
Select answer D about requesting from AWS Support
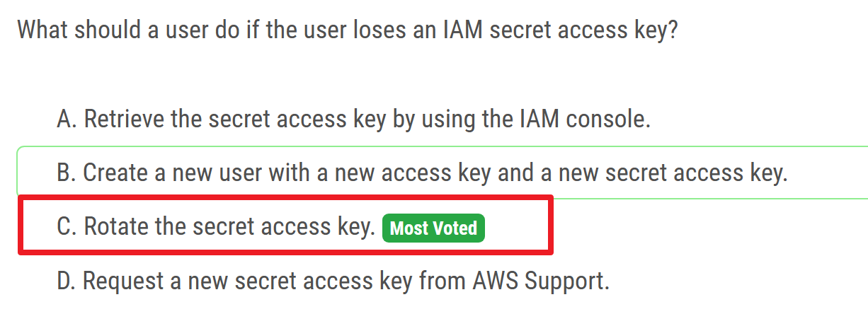[333, 281]
